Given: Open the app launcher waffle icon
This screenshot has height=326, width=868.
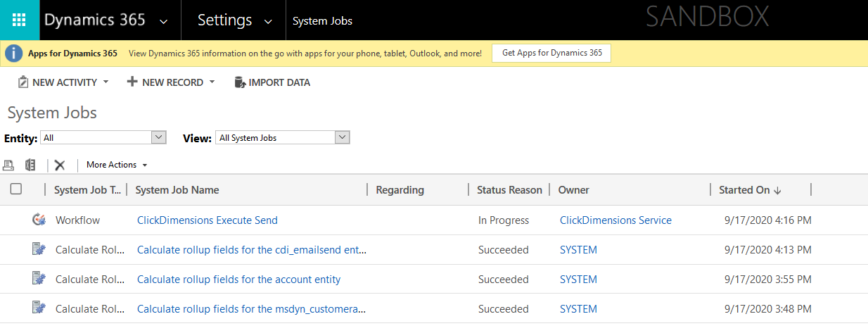Looking at the screenshot, I should tap(20, 20).
